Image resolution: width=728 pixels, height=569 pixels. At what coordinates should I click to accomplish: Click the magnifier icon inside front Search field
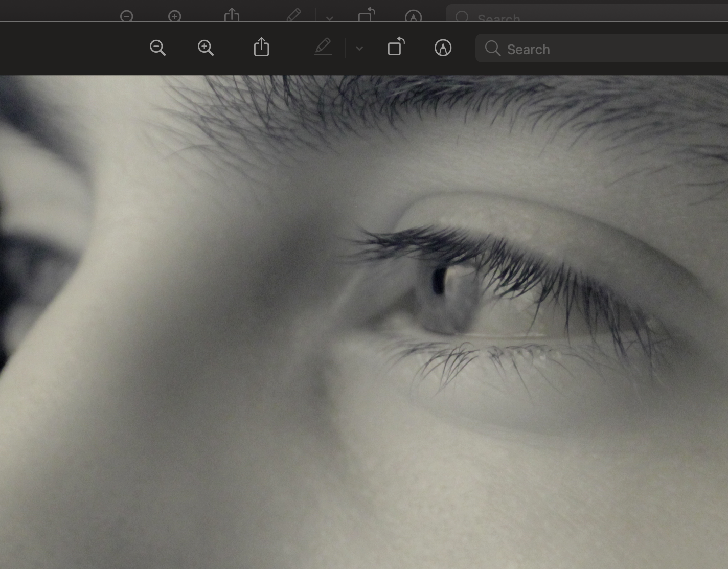493,49
